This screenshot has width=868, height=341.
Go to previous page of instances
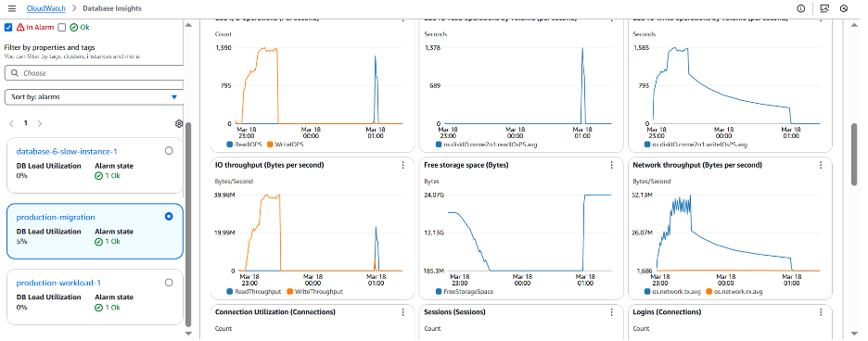(12, 123)
